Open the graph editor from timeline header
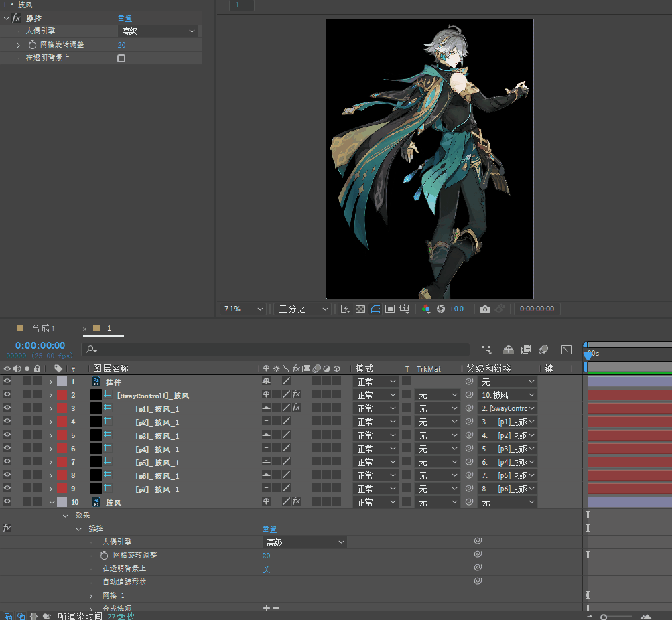 (566, 350)
